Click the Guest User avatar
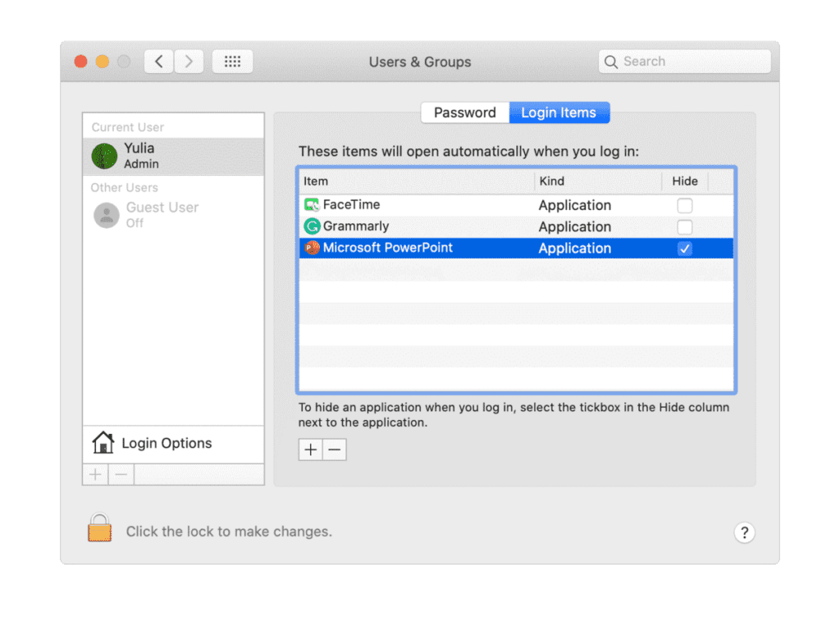840x644 pixels. tap(107, 215)
